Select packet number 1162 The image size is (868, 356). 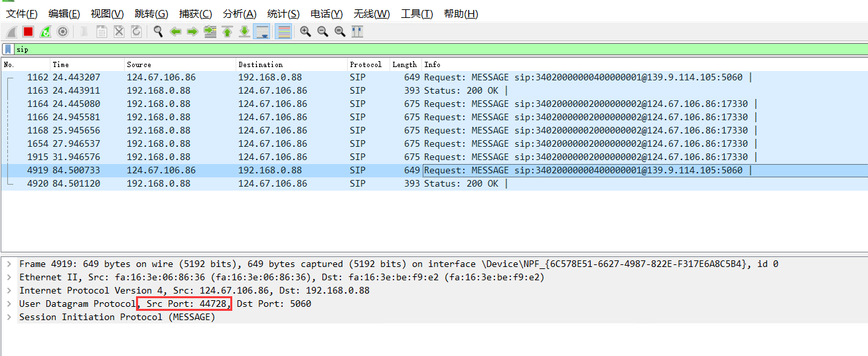[434, 77]
